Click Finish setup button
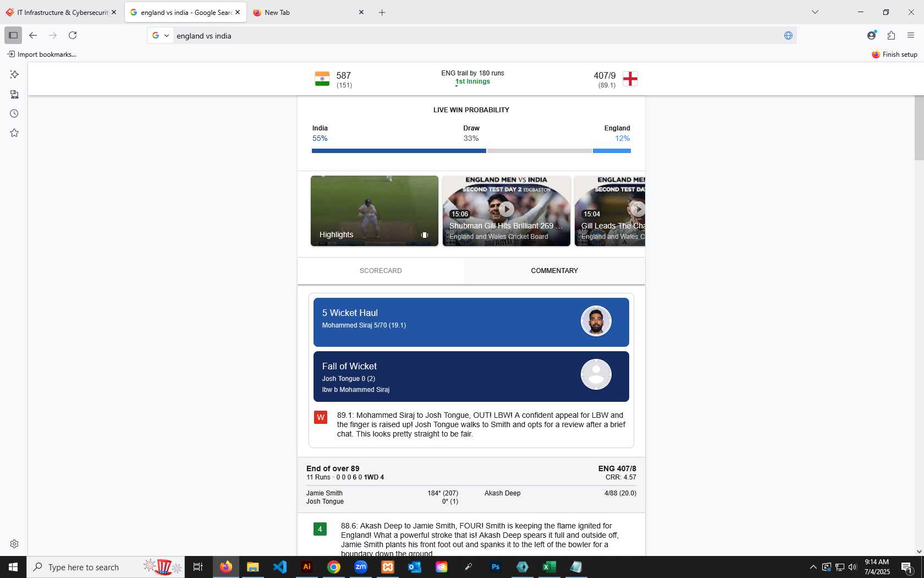Screen dimensions: 924x578 (x=894, y=54)
